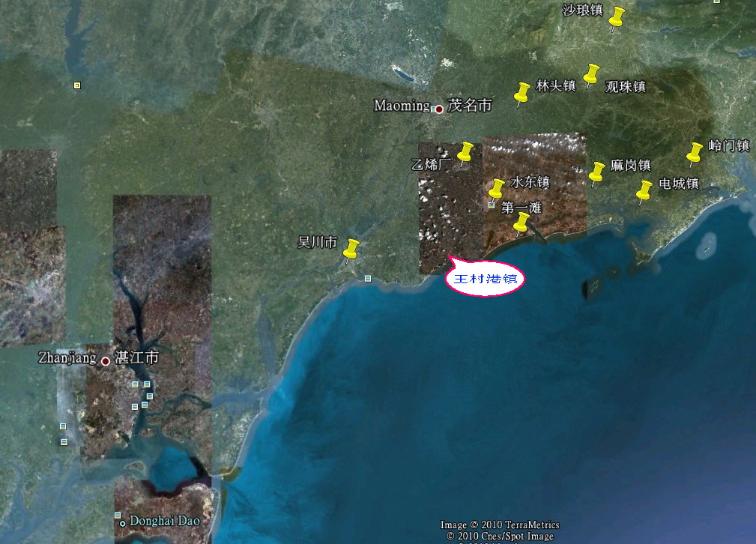
Task: Open the 王村港镇 callout bubble
Action: click(x=485, y=279)
